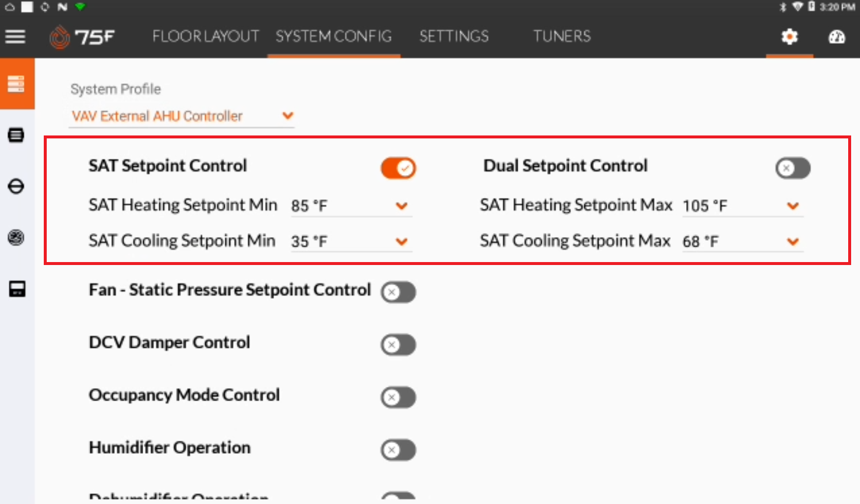Go to the TUNERS tab
The width and height of the screenshot is (860, 504).
point(561,36)
